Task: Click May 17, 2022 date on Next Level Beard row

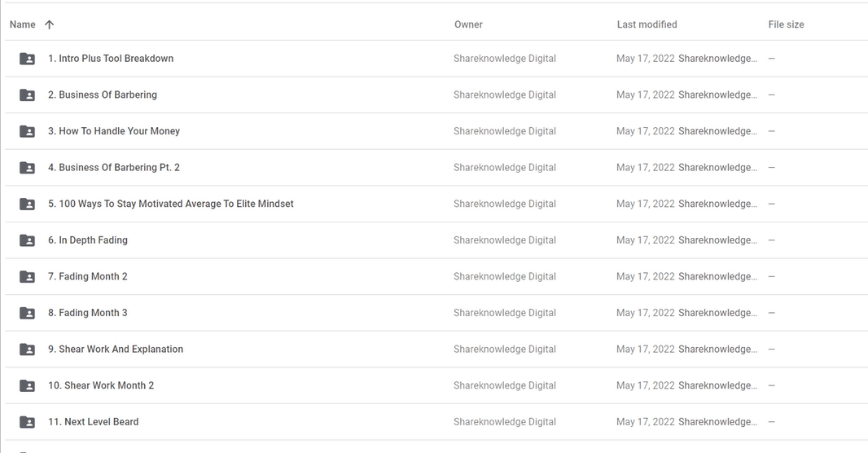Action: [x=646, y=421]
